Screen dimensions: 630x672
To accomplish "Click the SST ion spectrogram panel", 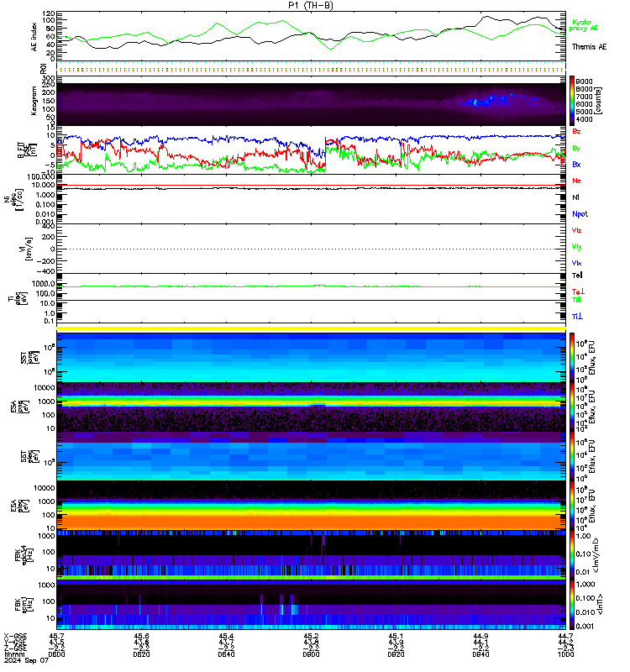I will 311,358.
